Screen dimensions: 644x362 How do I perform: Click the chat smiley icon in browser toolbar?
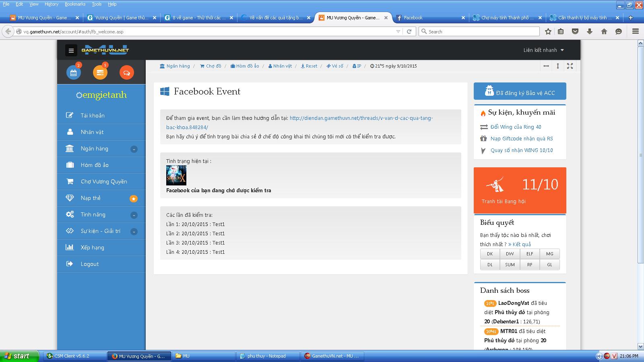click(619, 31)
